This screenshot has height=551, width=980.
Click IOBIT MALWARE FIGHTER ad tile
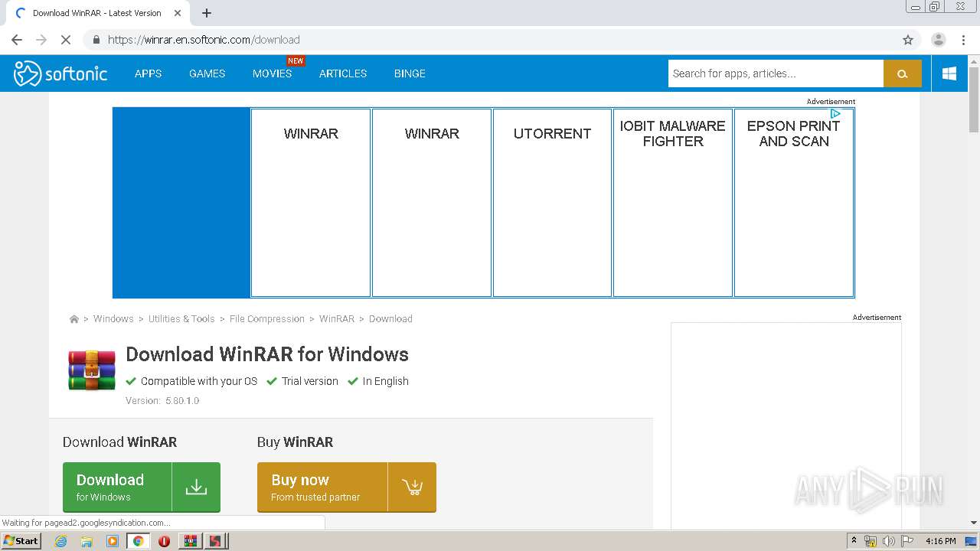(x=673, y=203)
